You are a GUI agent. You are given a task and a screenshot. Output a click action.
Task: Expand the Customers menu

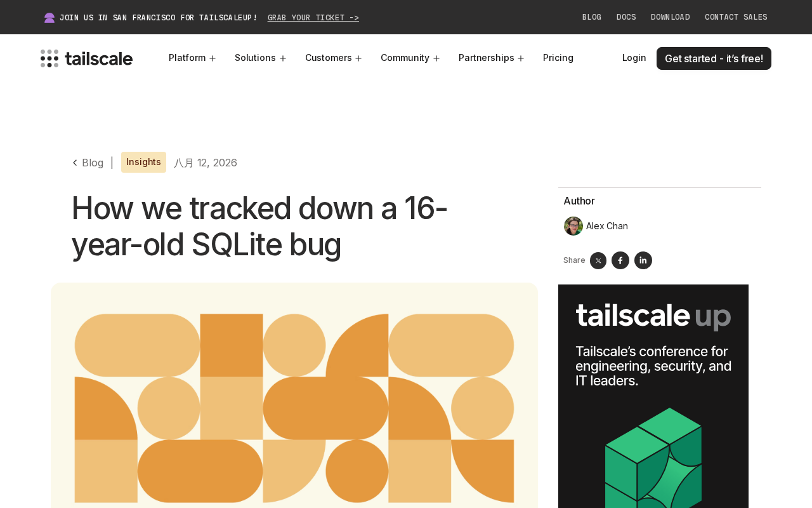333,58
